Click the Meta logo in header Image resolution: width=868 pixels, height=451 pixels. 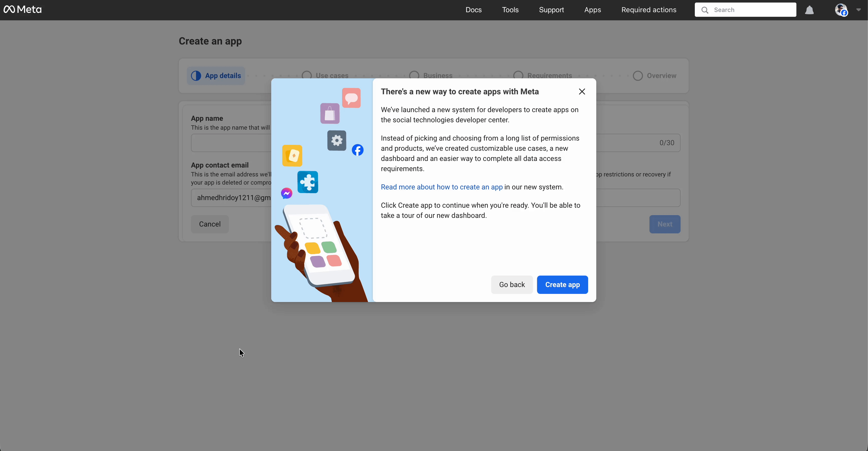[22, 9]
